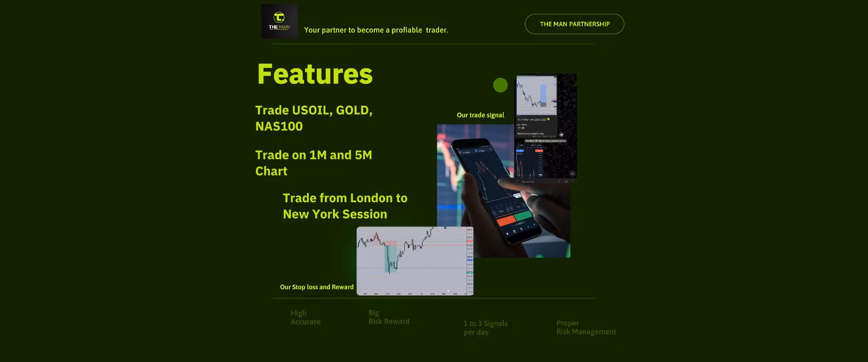Open THE MAN PARTNERSHIP button

(574, 24)
